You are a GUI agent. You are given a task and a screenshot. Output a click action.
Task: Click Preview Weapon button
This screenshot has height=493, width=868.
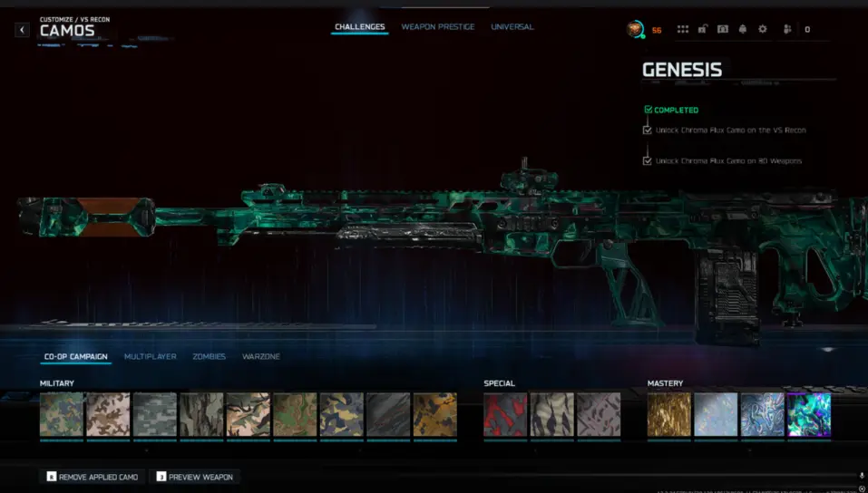(x=194, y=477)
